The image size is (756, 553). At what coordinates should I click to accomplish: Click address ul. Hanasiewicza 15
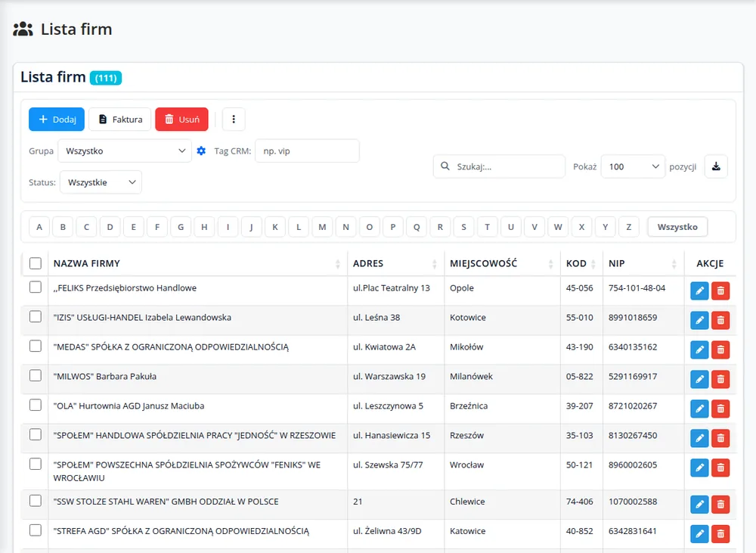click(x=392, y=435)
